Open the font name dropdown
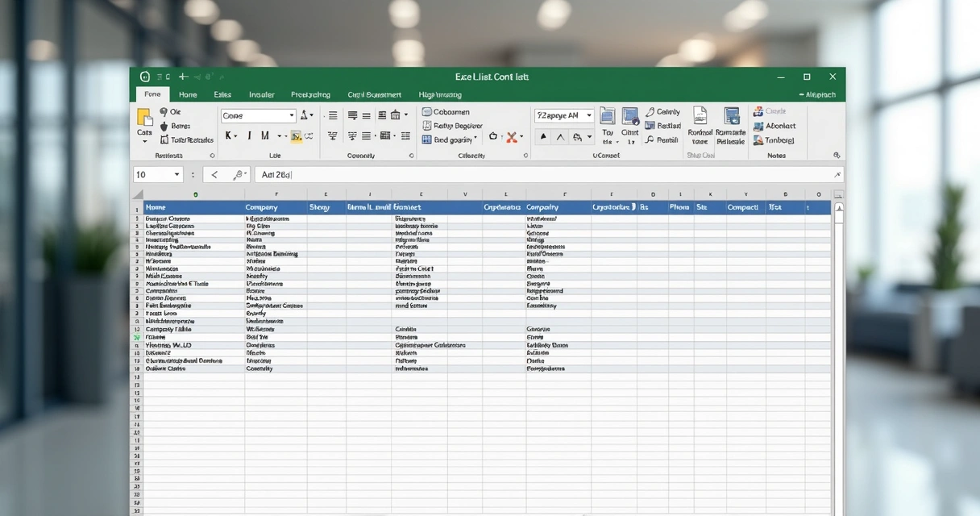 pos(291,116)
